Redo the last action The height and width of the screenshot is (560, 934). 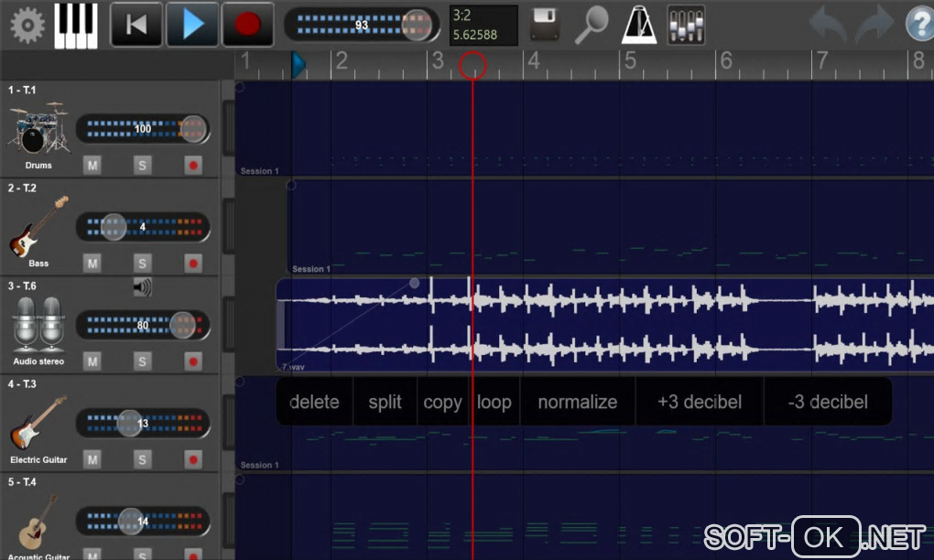coord(874,25)
